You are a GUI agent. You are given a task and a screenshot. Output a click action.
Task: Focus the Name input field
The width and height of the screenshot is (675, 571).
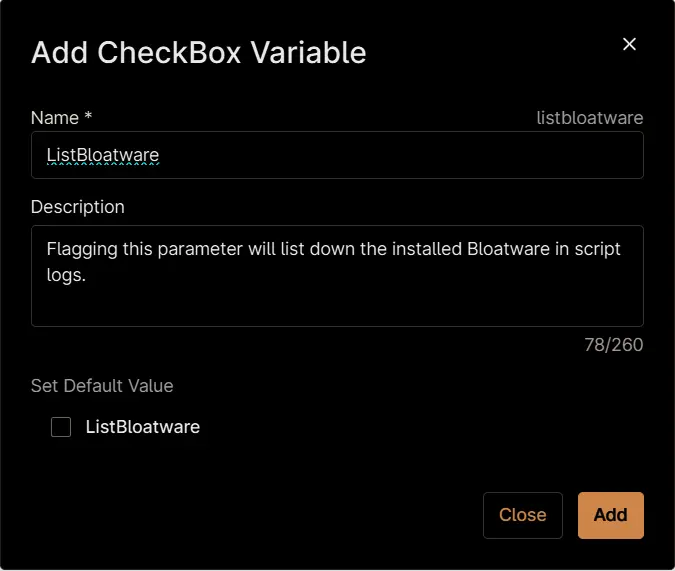point(337,155)
